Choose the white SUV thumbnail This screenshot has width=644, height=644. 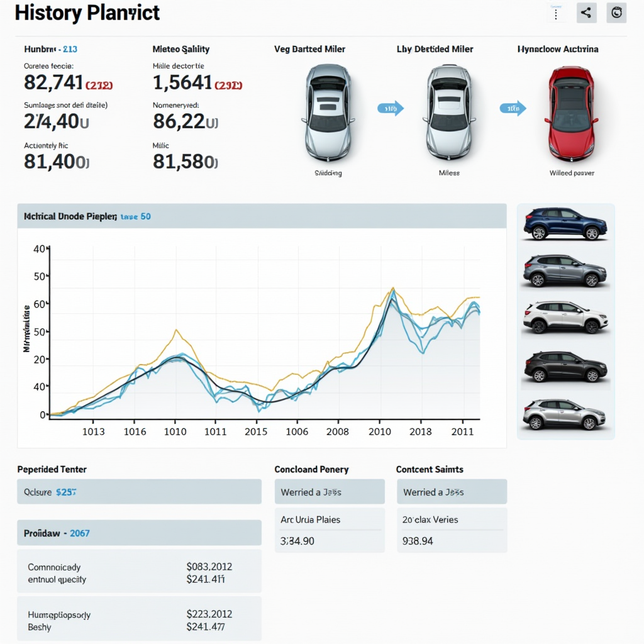pos(565,316)
